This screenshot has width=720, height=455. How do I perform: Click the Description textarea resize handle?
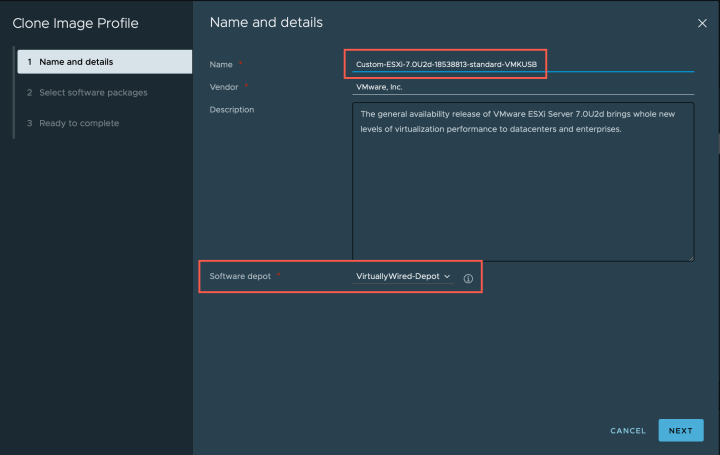coord(690,258)
